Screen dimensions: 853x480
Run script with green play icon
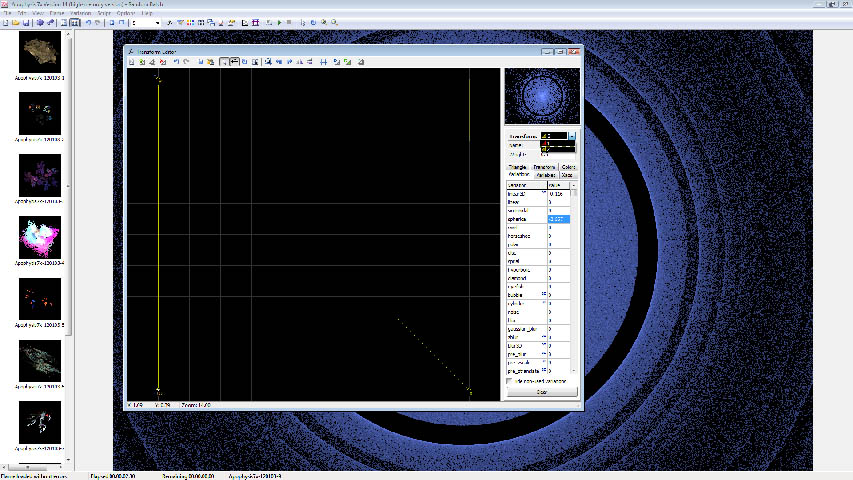point(279,23)
